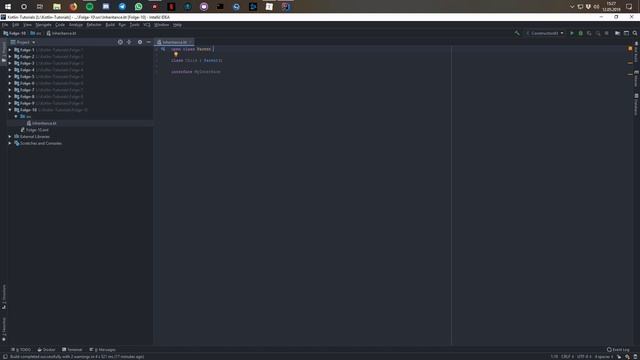Expand the Folge-5 module
This screenshot has height=360, width=640.
10,76
